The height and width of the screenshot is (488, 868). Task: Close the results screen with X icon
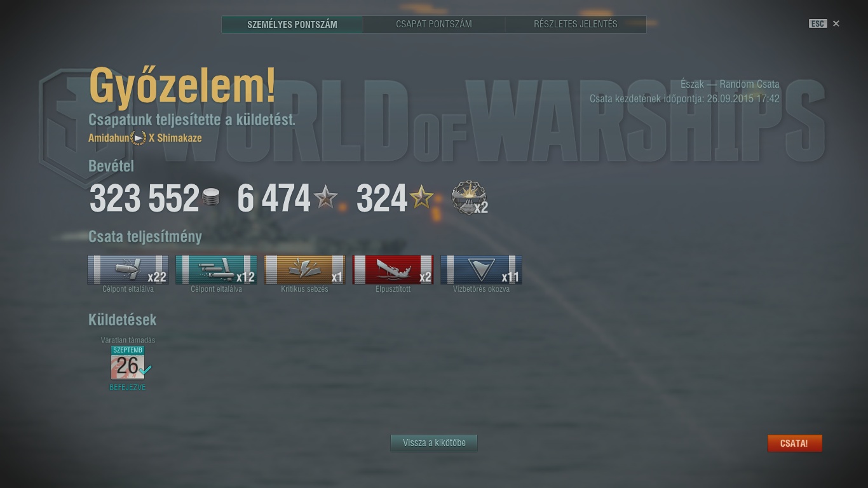point(836,24)
